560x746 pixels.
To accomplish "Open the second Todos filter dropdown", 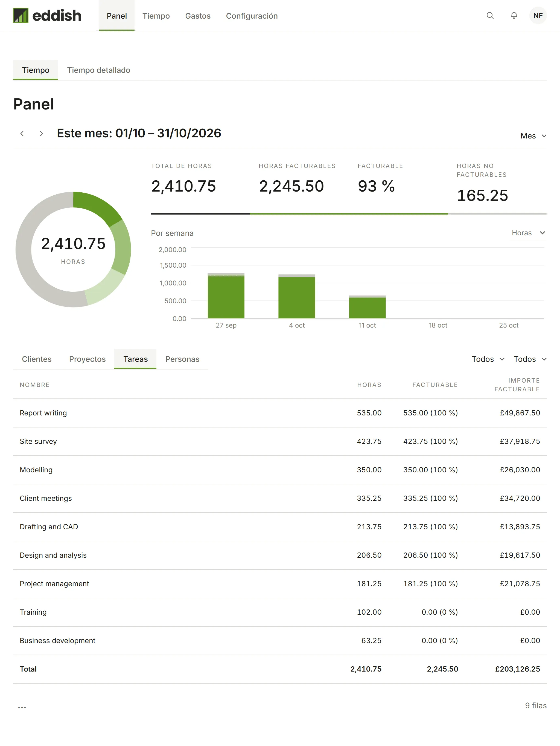I will click(x=530, y=359).
